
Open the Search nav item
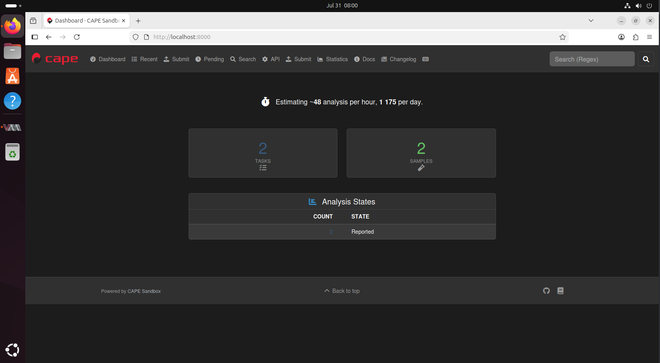243,59
